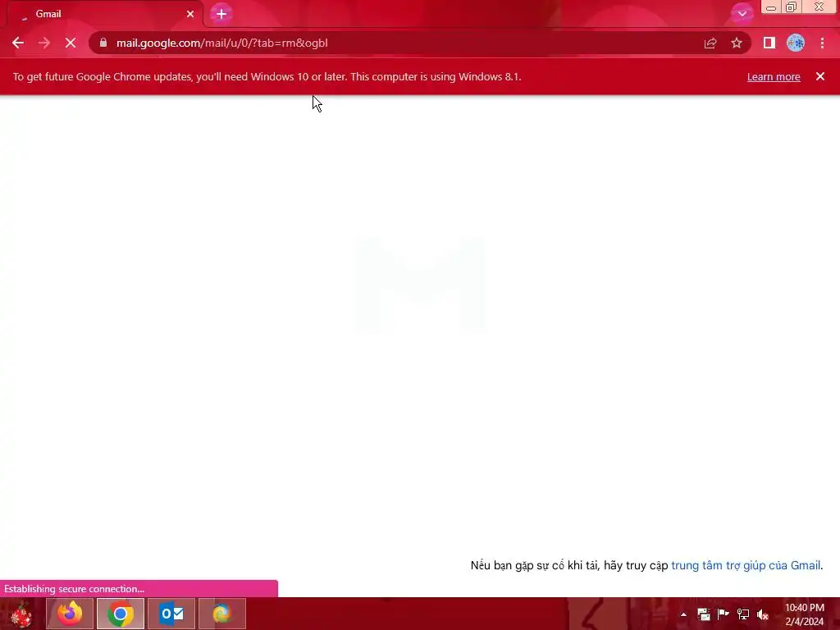Go back using the browser back arrow
The height and width of the screenshot is (630, 840).
pos(18,43)
